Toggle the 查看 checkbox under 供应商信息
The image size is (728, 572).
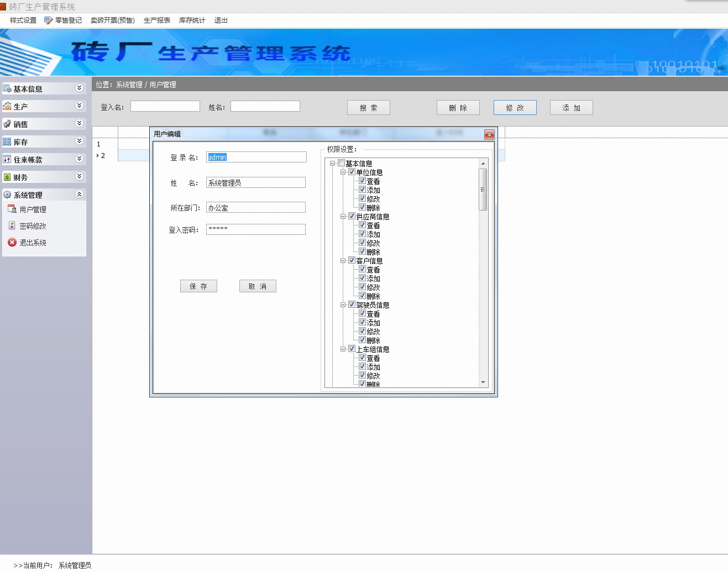pyautogui.click(x=362, y=225)
